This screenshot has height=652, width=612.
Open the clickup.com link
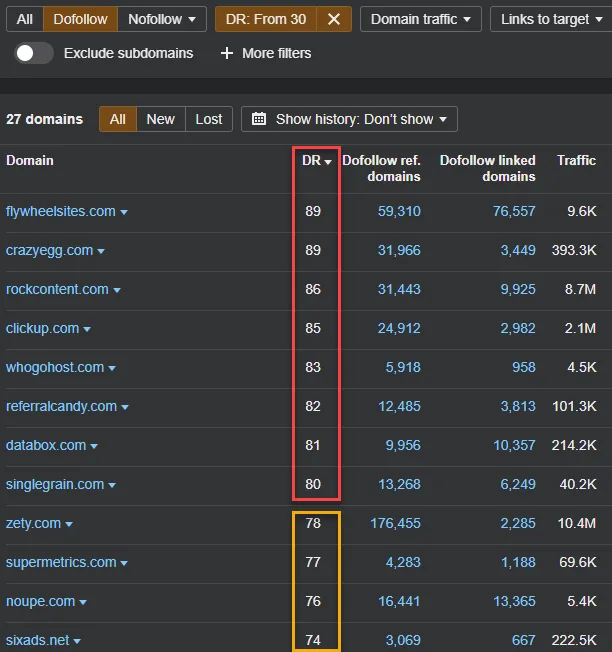(42, 328)
